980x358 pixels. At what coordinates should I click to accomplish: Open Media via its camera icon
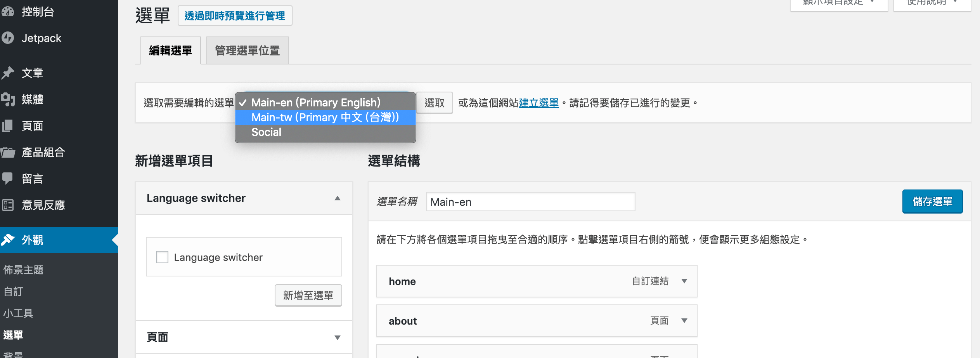pos(8,99)
